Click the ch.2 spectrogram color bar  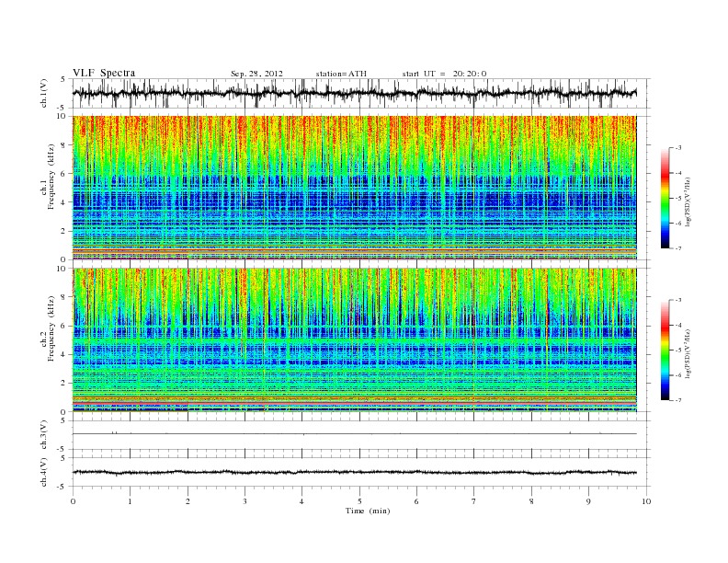[x=665, y=350]
